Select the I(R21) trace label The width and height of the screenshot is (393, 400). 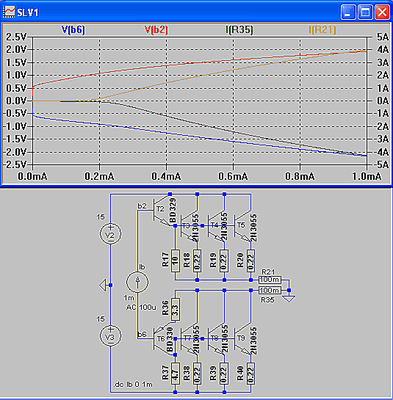(322, 30)
